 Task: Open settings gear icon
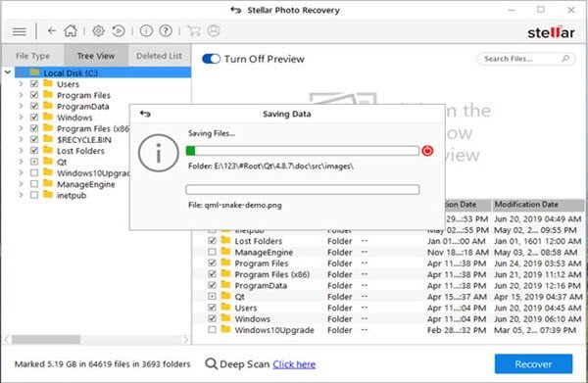98,30
